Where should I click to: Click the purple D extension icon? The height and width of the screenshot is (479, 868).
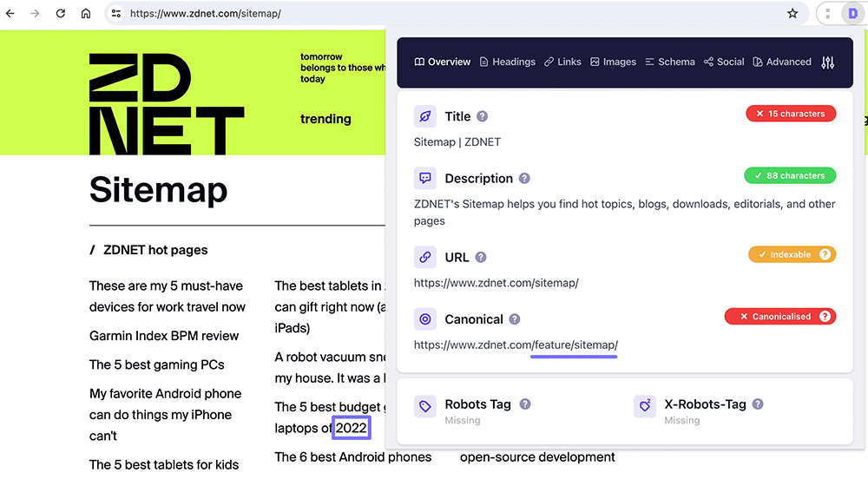852,13
